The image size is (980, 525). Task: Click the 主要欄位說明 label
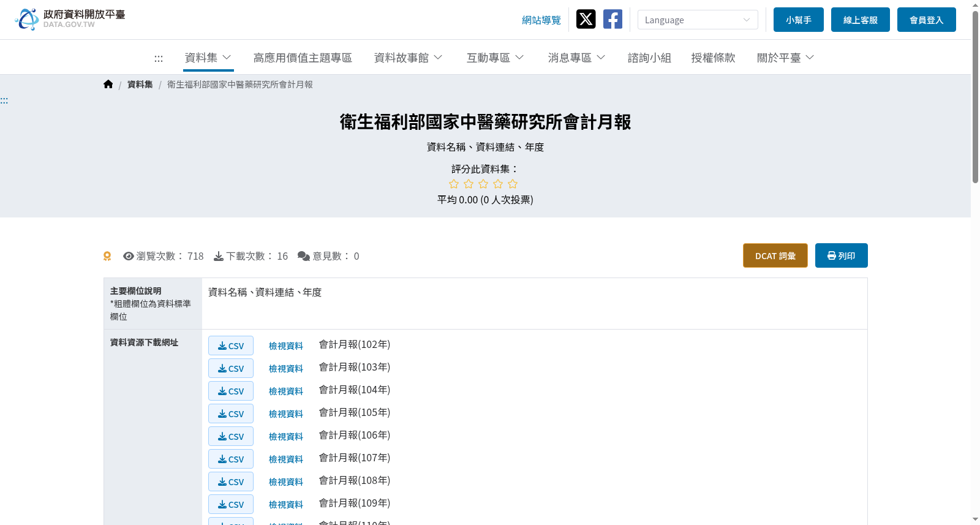tap(135, 291)
